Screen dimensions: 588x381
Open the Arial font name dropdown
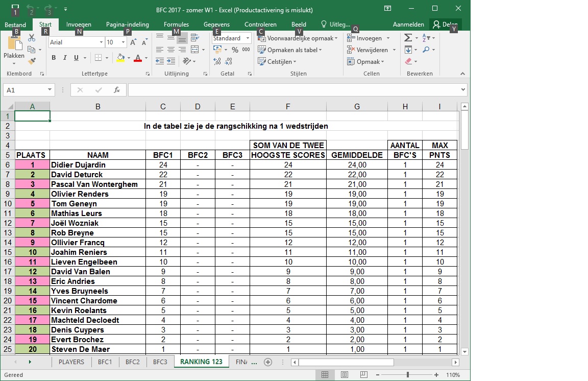coord(101,42)
